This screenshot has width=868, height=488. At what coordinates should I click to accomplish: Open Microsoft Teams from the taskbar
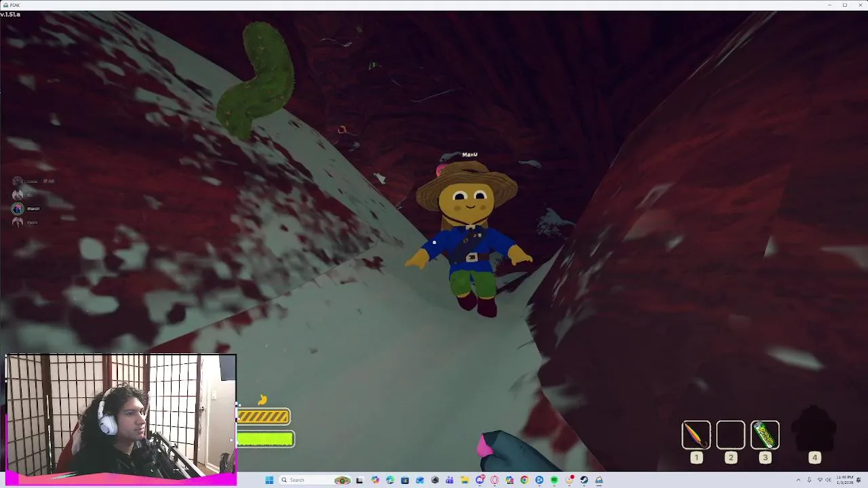(x=450, y=480)
